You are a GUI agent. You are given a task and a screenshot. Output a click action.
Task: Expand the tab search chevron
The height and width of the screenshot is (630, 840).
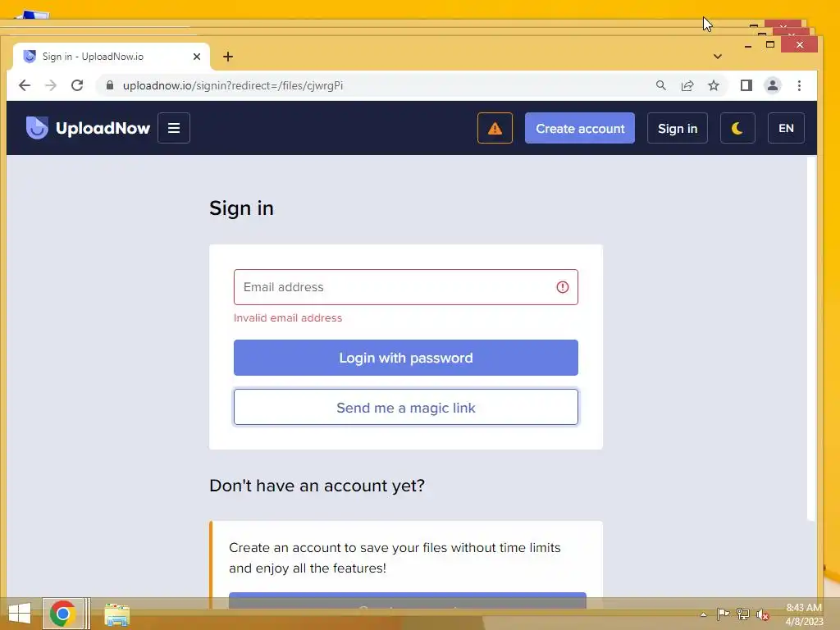(x=717, y=57)
